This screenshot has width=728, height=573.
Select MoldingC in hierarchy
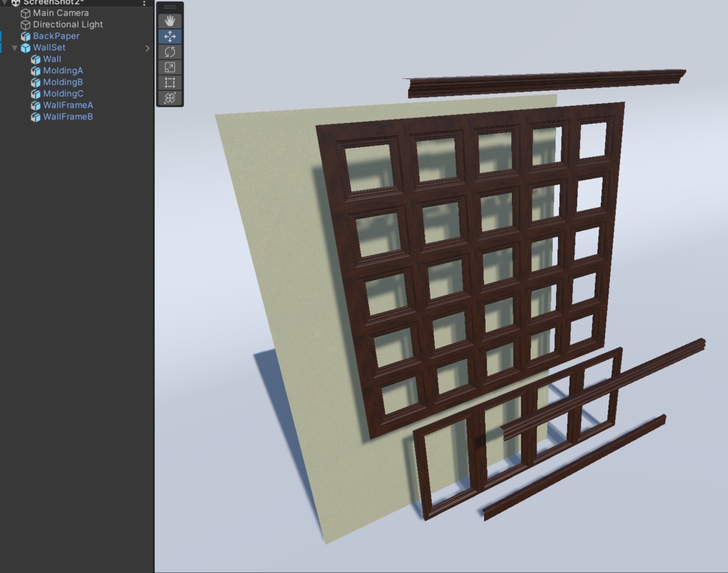coord(63,94)
